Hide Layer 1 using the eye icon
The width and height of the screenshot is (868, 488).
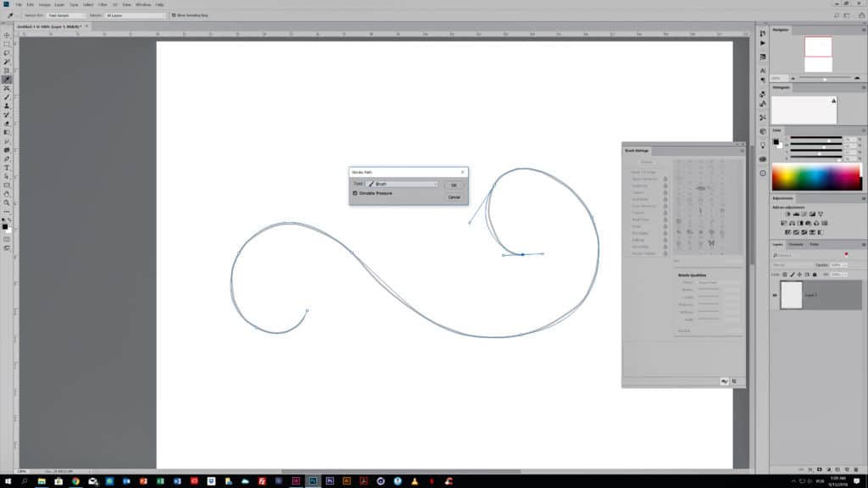(x=774, y=295)
